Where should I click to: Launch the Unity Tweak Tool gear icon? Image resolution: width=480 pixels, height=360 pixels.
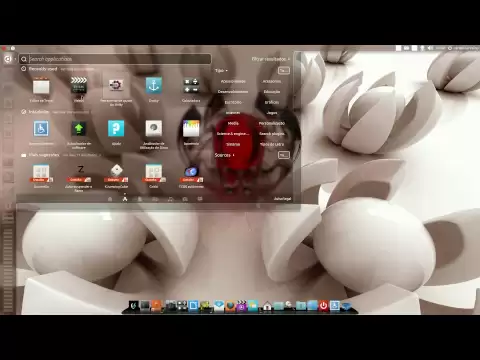[x=116, y=85]
